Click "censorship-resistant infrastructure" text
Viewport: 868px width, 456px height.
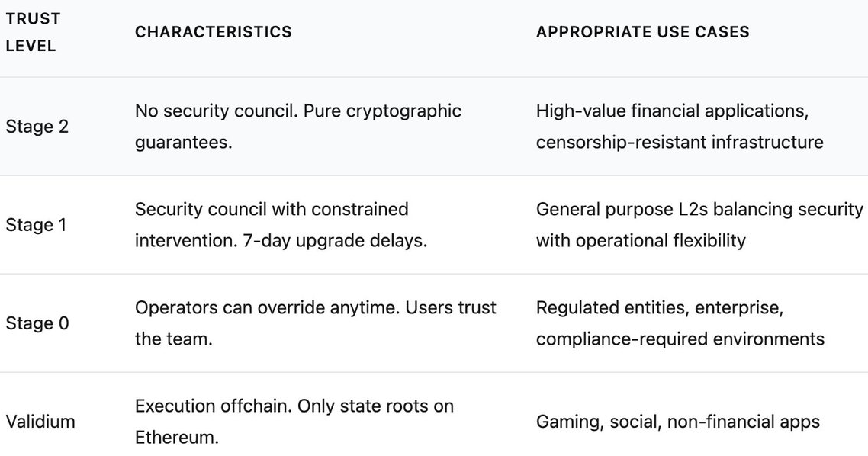[x=679, y=143]
